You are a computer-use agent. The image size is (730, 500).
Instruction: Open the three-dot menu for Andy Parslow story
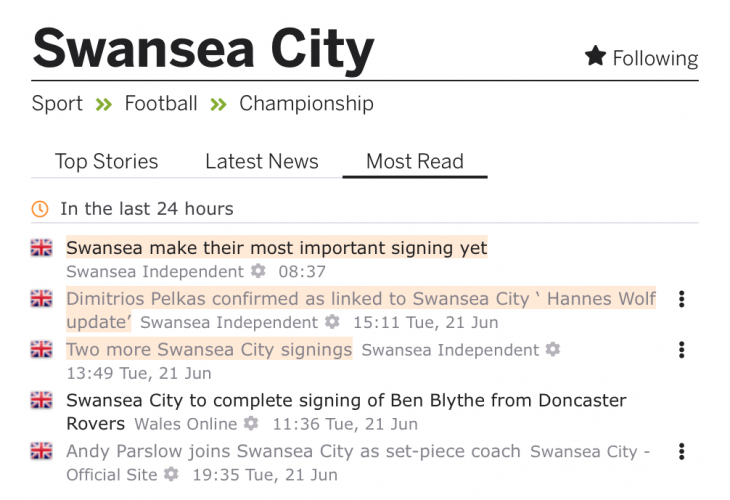pos(682,451)
